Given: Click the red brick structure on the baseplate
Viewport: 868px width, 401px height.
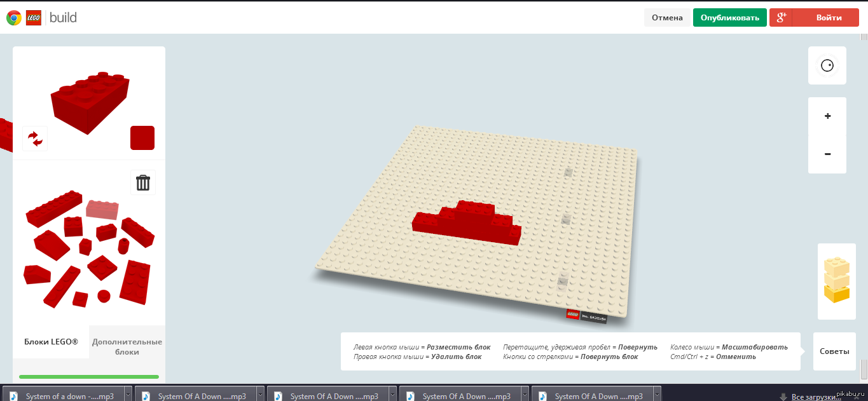Looking at the screenshot, I should [x=467, y=222].
